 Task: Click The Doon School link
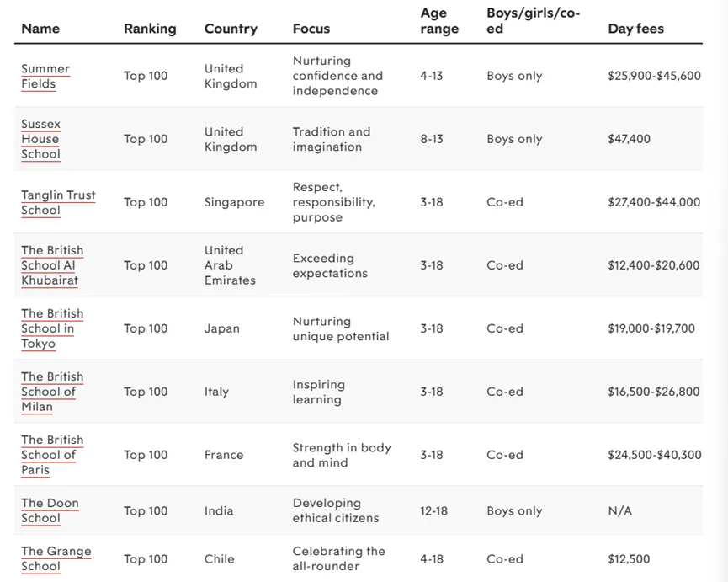(50, 510)
